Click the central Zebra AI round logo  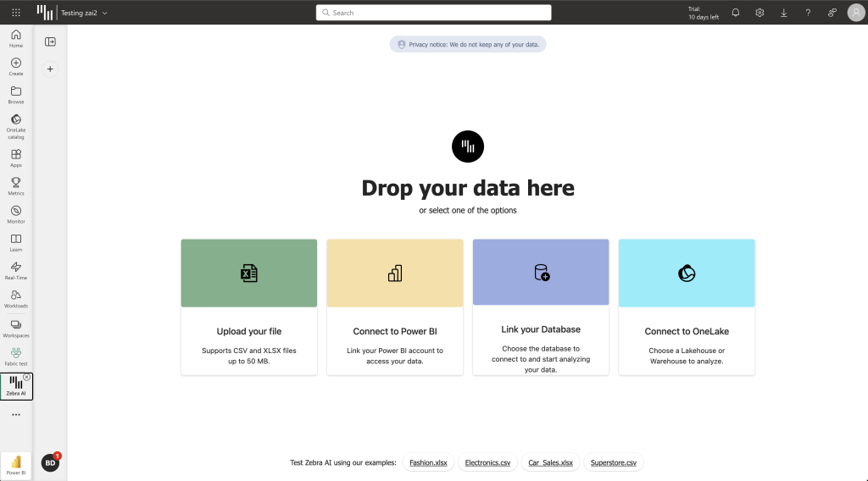468,147
